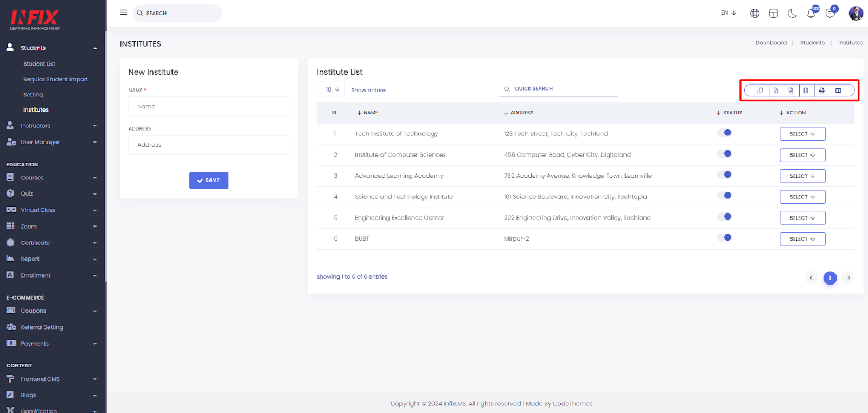
Task: Click the Instructors sidebar icon
Action: click(10, 125)
